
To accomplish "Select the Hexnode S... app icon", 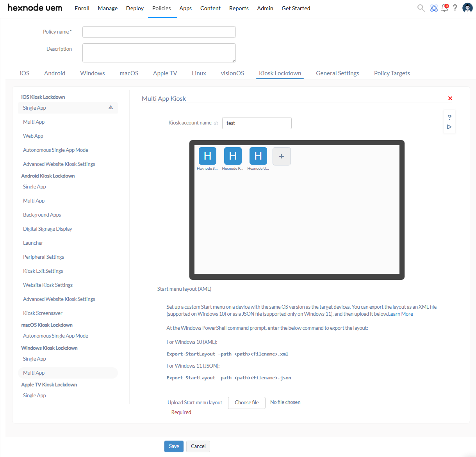I will point(207,156).
